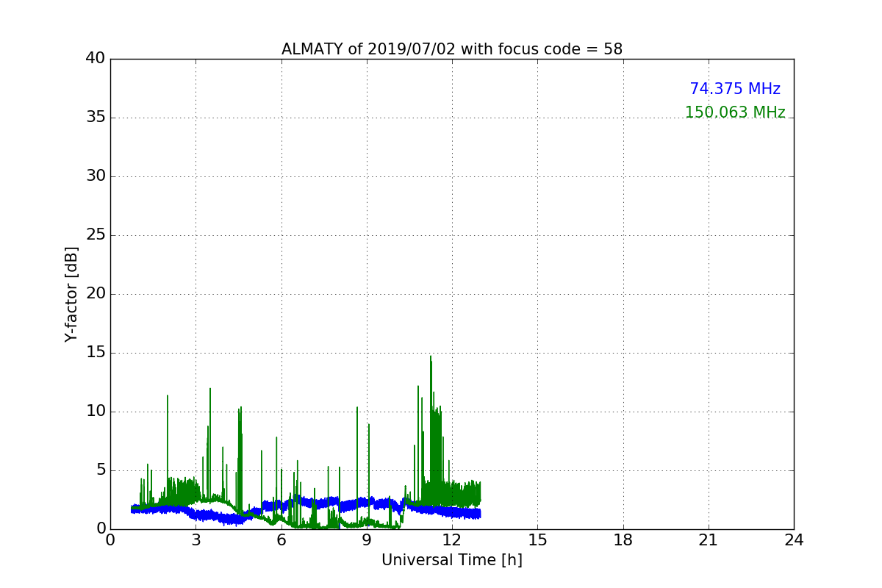Click the y-axis tick label '20'
The height and width of the screenshot is (588, 882).
coord(96,294)
